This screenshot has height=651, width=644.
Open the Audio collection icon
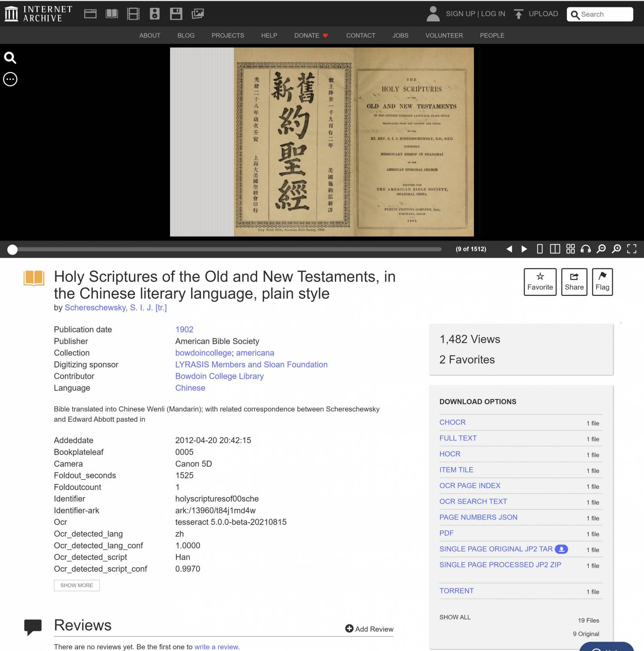coord(154,13)
